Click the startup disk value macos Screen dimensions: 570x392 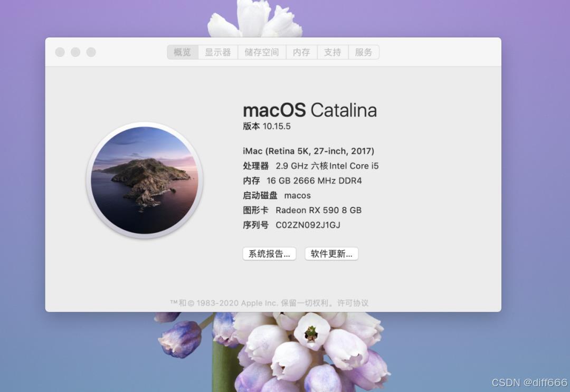click(x=297, y=195)
